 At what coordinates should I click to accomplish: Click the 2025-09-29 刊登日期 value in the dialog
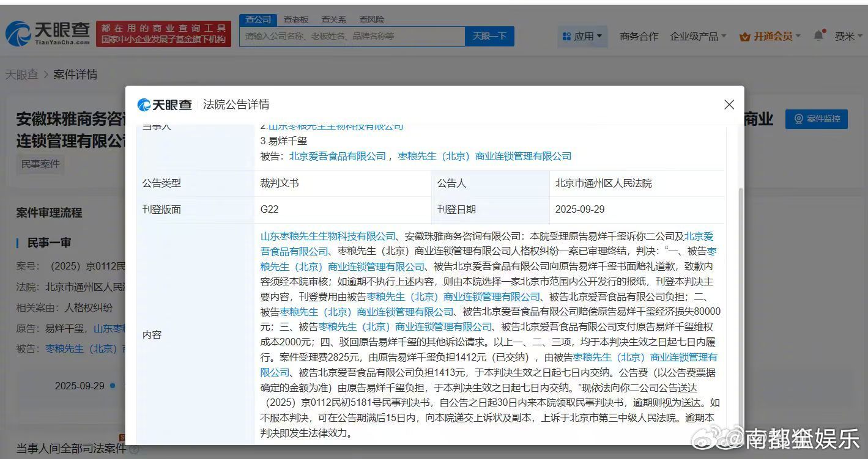click(x=580, y=209)
